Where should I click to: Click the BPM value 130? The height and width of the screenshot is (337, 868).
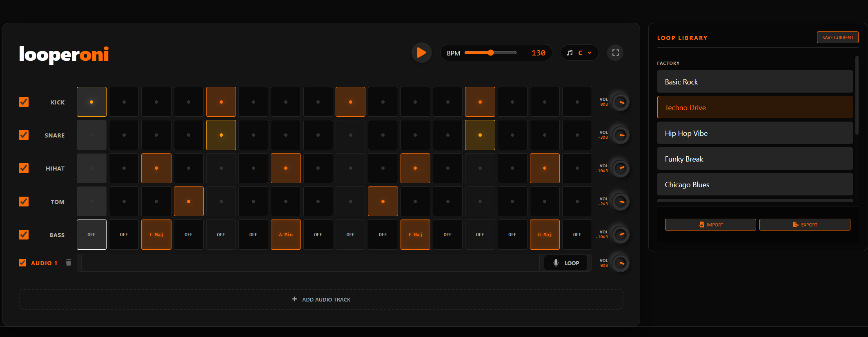tap(538, 53)
